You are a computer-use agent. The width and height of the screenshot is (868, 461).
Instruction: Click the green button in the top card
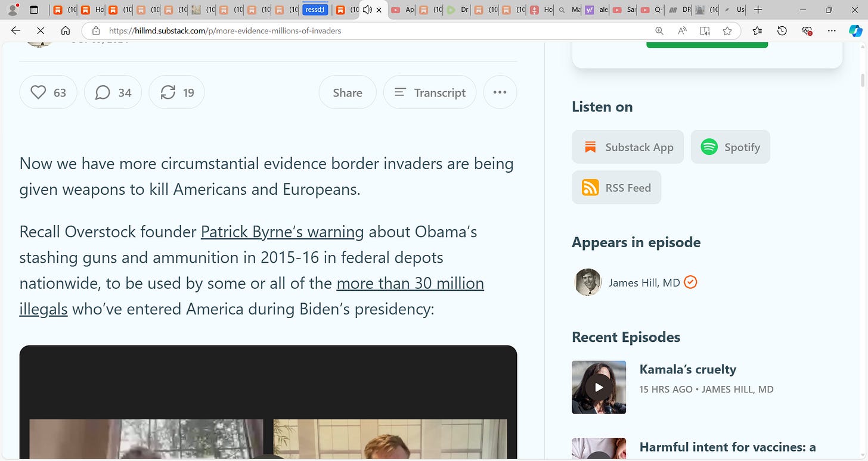pyautogui.click(x=707, y=45)
